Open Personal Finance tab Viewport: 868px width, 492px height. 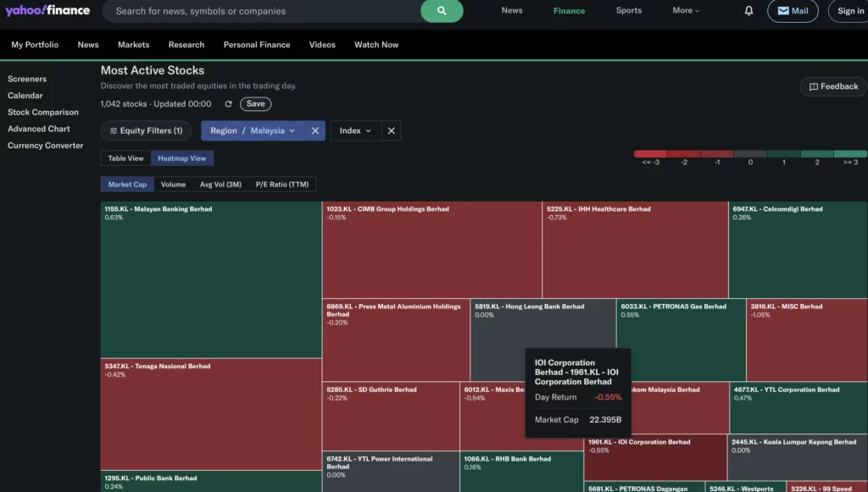coord(257,45)
